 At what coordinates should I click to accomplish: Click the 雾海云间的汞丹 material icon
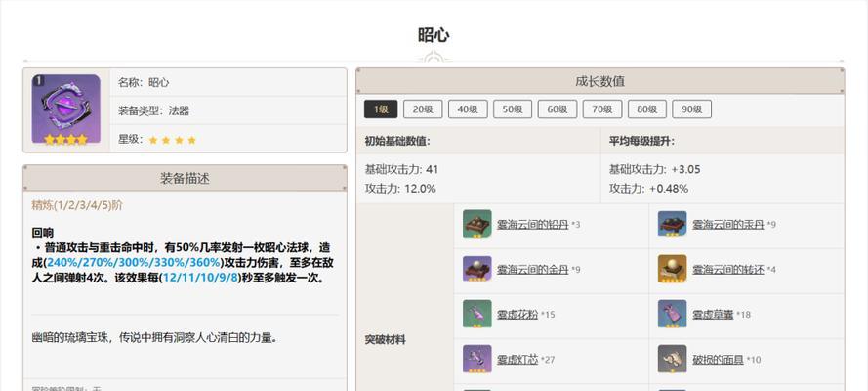(x=672, y=224)
